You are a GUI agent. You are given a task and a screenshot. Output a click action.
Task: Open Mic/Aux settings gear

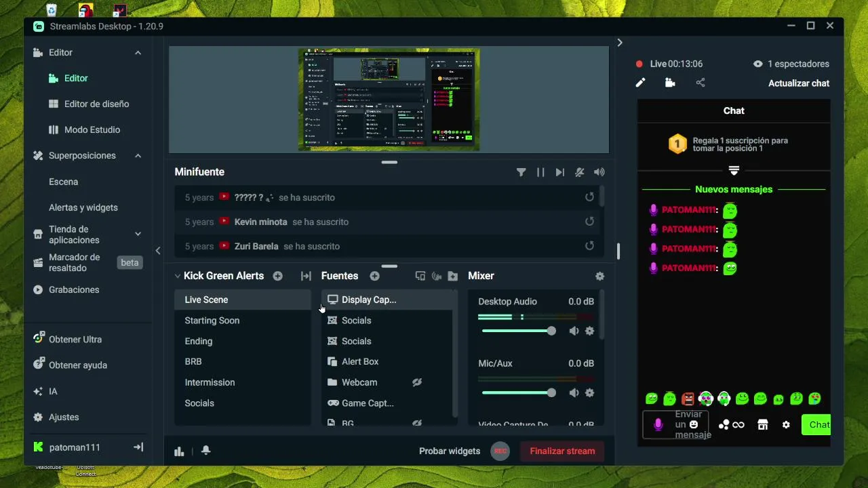[589, 393]
